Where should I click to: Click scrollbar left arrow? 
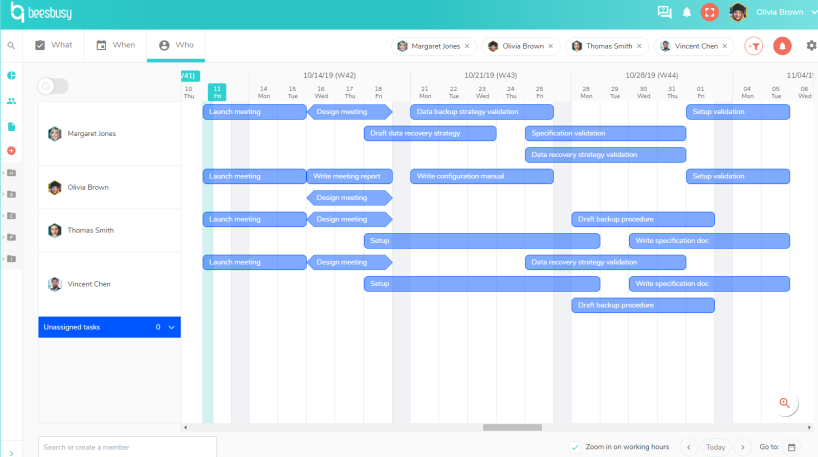click(185, 427)
